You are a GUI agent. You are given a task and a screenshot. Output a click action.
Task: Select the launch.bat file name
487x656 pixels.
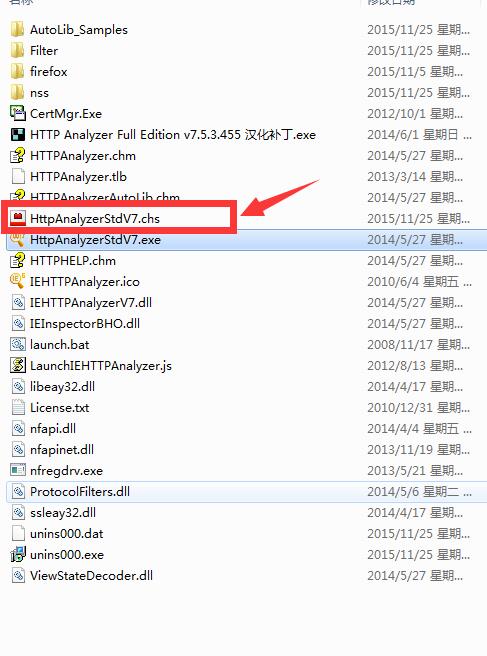click(60, 345)
